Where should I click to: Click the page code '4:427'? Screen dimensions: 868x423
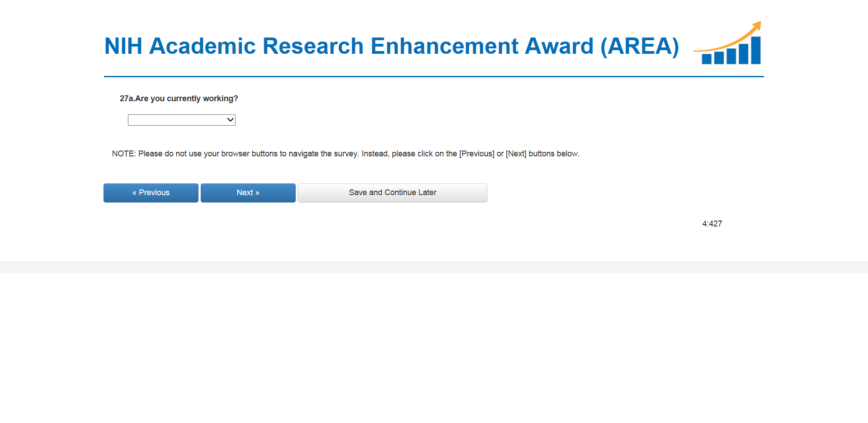[x=712, y=224]
